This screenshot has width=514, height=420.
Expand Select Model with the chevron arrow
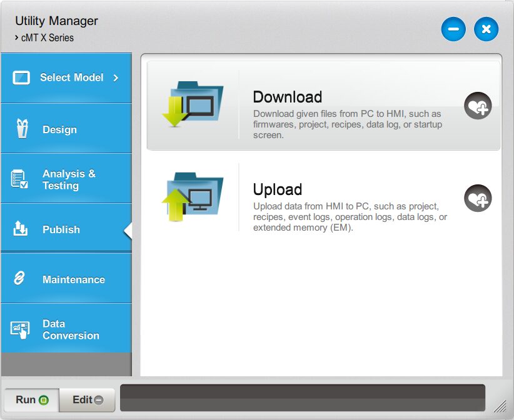116,78
